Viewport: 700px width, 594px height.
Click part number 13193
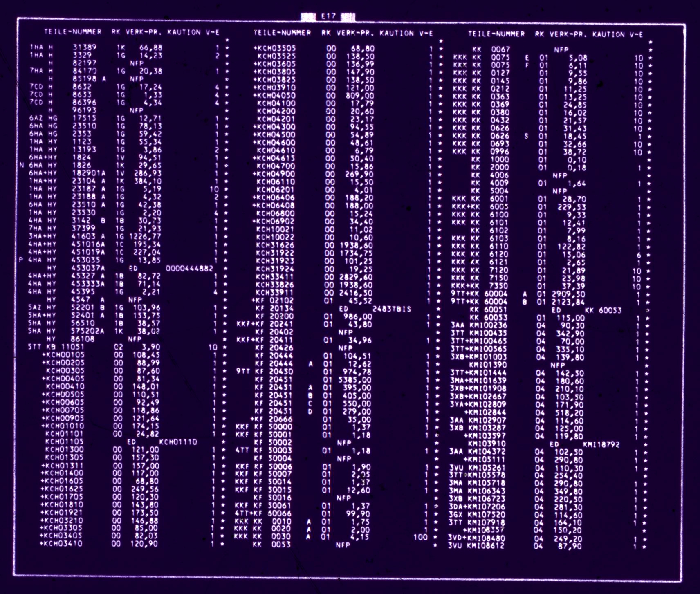pos(85,149)
